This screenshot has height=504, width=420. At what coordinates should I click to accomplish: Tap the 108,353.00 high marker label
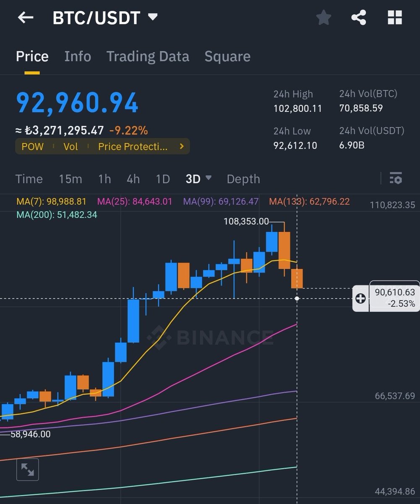pyautogui.click(x=246, y=221)
